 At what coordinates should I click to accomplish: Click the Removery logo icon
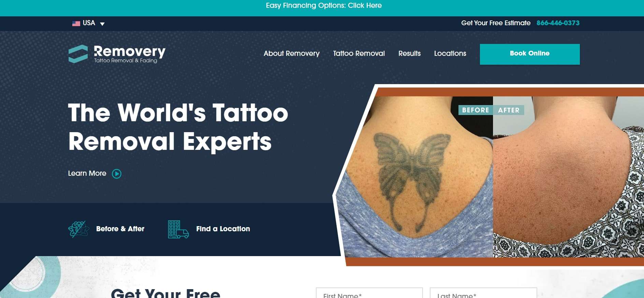(78, 54)
